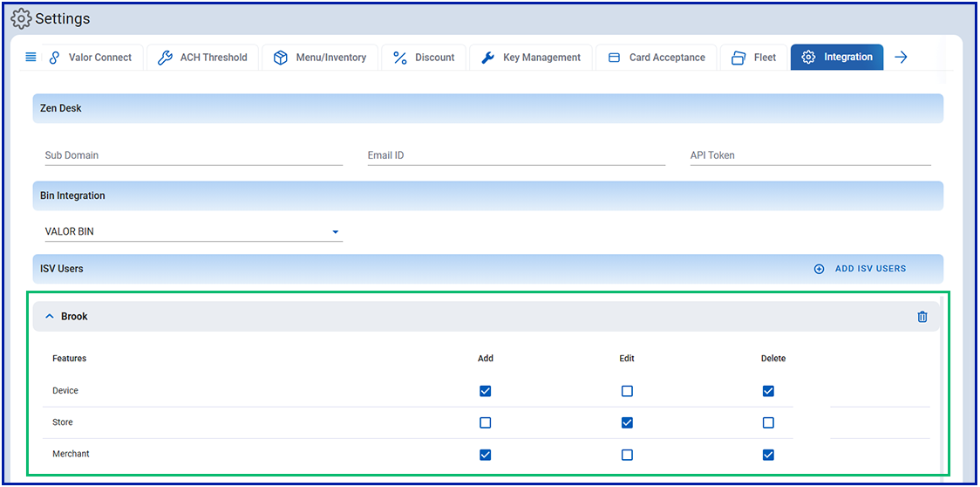Open the Menu/Inventory tab

320,57
